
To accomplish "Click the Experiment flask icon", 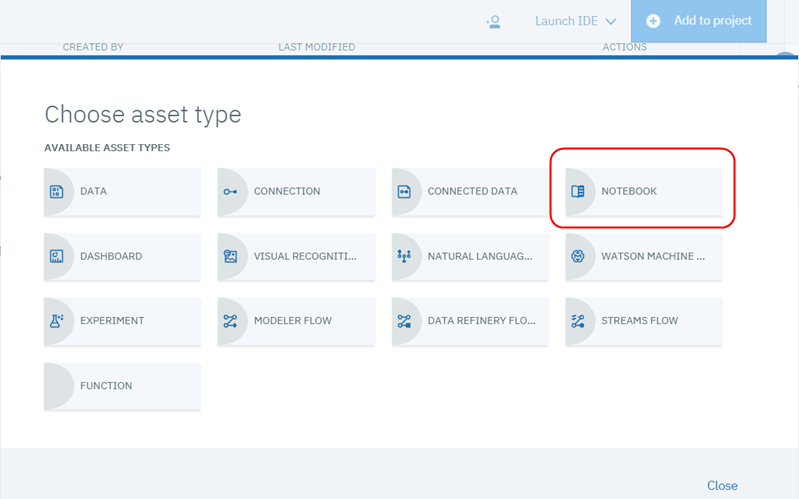I will (57, 321).
